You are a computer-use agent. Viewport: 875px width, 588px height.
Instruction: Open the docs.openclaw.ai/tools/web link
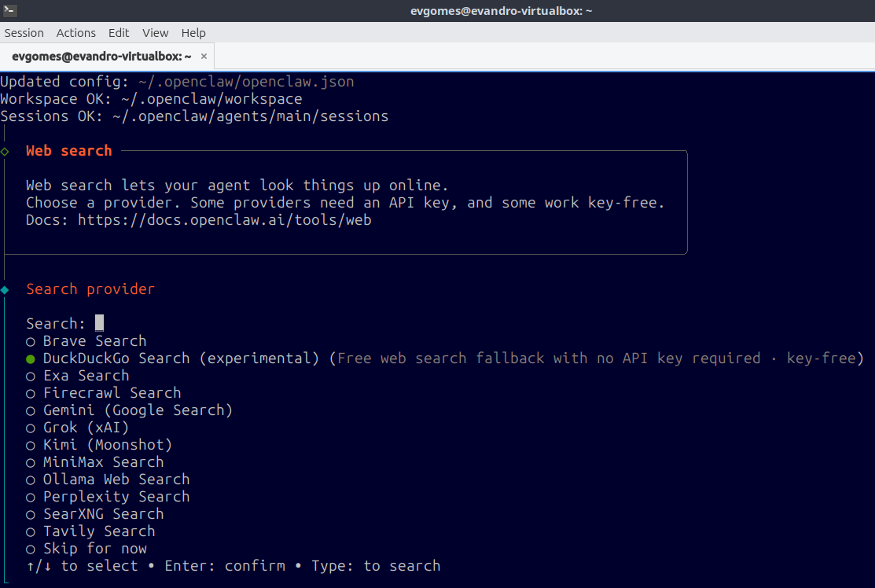click(x=224, y=220)
